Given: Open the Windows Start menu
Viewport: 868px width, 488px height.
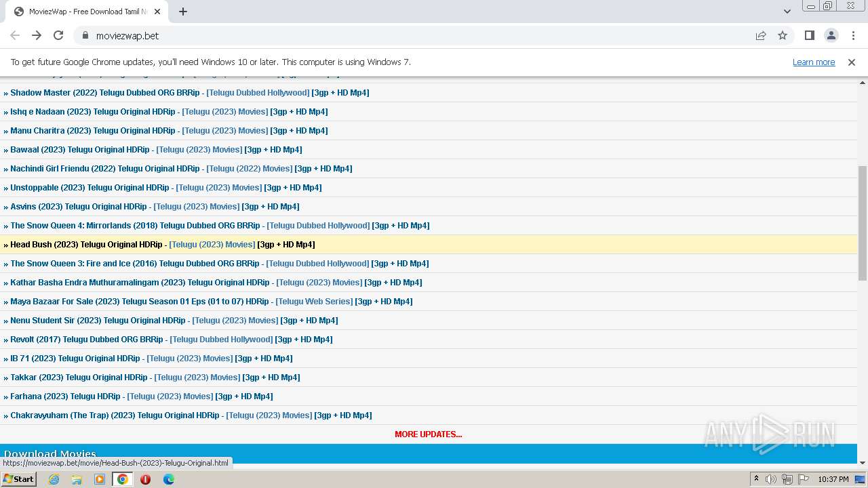Looking at the screenshot, I should (18, 479).
